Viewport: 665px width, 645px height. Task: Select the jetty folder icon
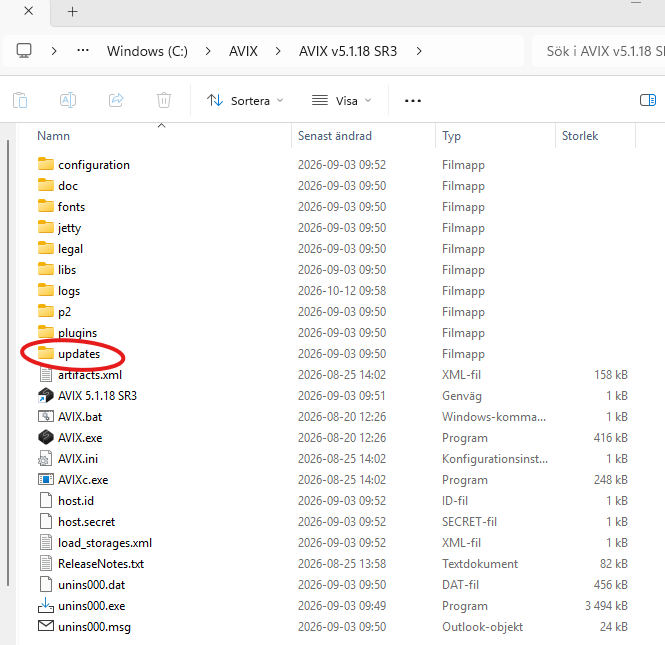point(46,227)
